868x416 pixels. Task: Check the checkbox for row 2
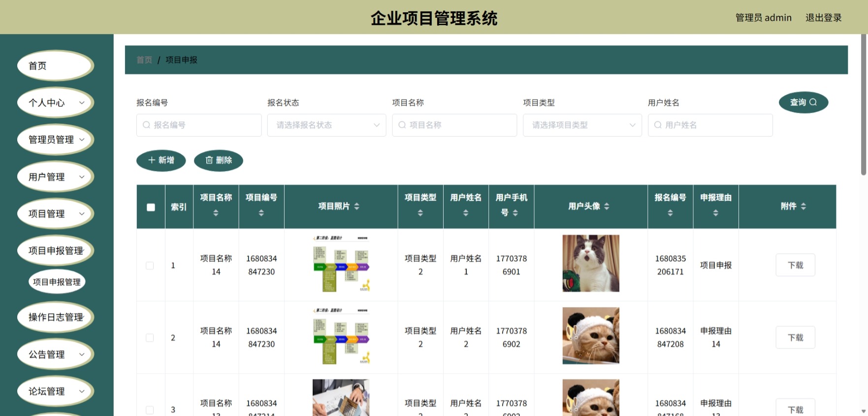click(x=150, y=338)
